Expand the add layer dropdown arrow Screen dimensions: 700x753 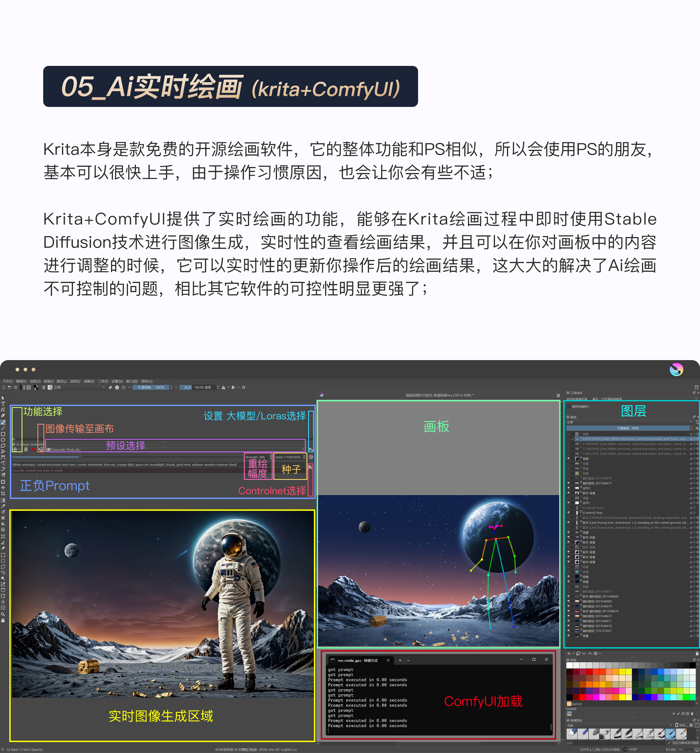coord(573,653)
